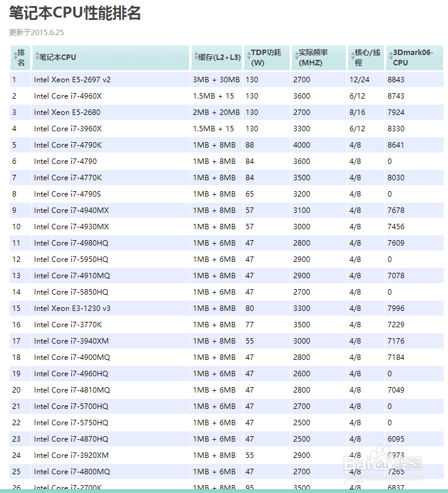Click cache value 3MB + 30MB
Screen dimensions: 448x493
pyautogui.click(x=216, y=80)
